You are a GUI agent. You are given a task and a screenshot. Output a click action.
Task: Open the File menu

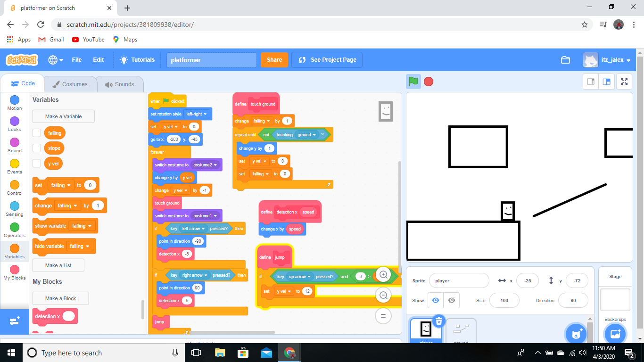point(77,60)
